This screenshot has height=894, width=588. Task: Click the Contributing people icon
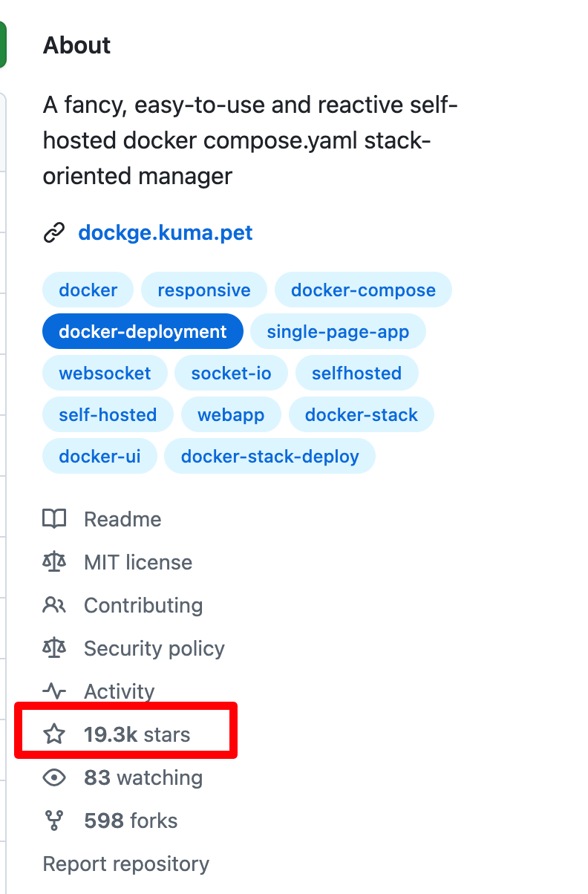pos(54,605)
